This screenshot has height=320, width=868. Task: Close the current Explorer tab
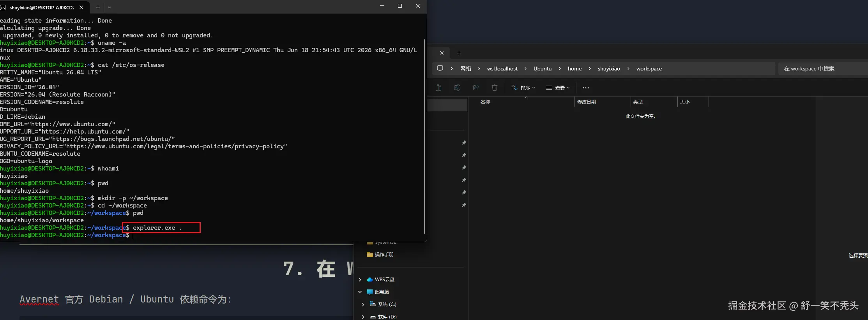click(442, 53)
